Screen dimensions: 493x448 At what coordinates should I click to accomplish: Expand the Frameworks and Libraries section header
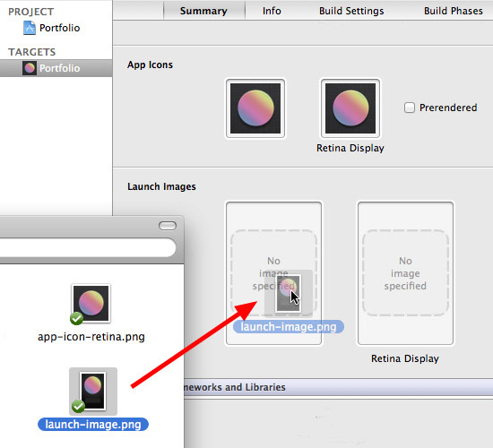tap(338, 387)
